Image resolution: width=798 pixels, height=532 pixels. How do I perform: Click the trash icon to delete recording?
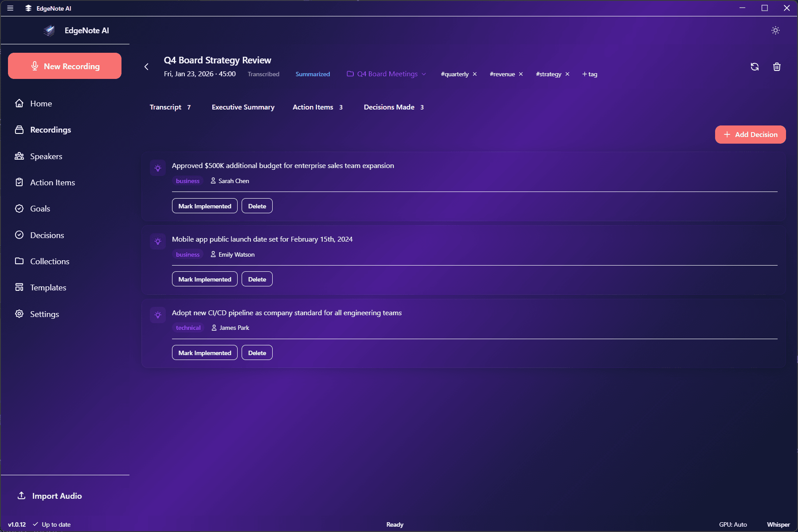pyautogui.click(x=777, y=66)
